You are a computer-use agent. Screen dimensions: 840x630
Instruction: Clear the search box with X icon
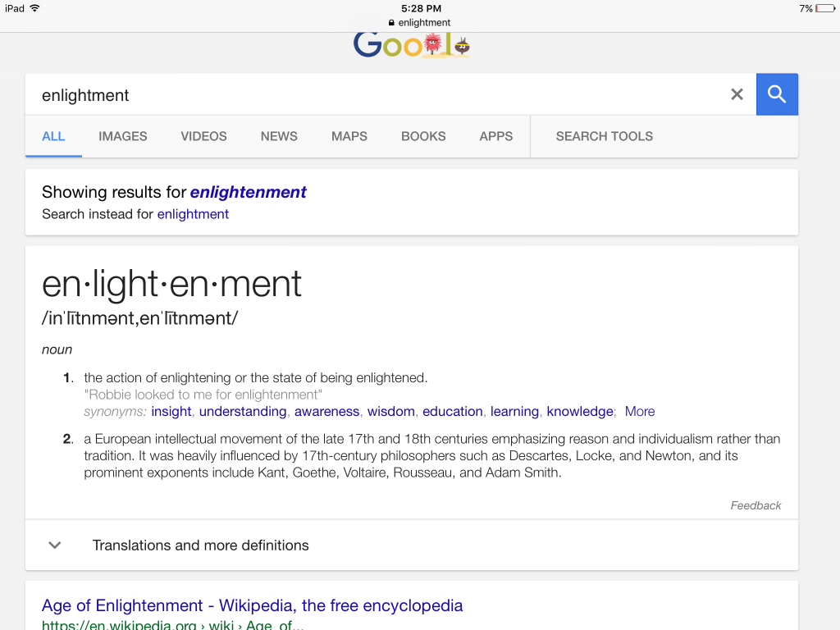[x=737, y=94]
